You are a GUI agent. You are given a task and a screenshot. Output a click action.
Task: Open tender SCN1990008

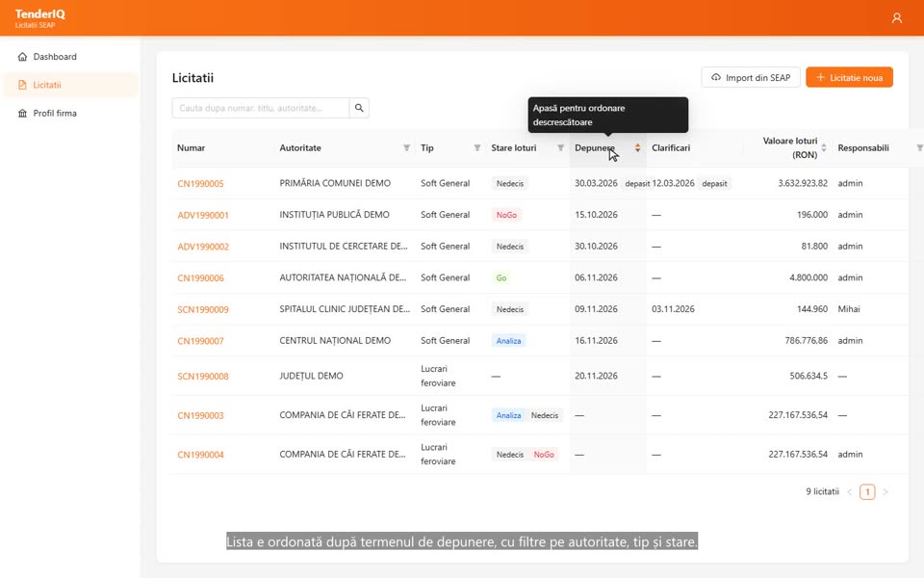203,377
